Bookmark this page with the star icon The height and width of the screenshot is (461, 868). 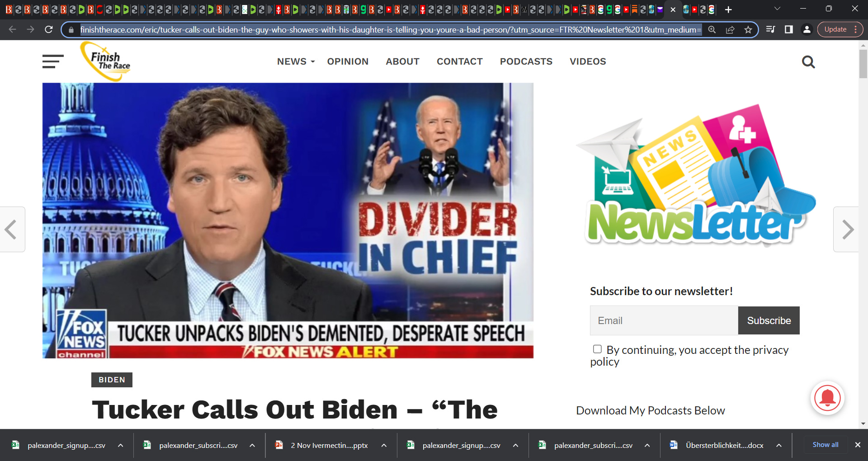coord(748,30)
